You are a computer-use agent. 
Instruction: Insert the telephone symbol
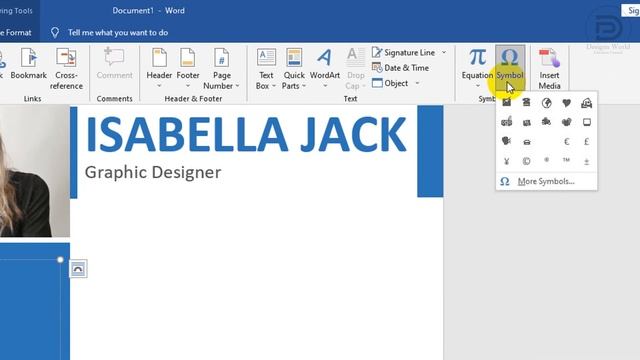[x=527, y=102]
